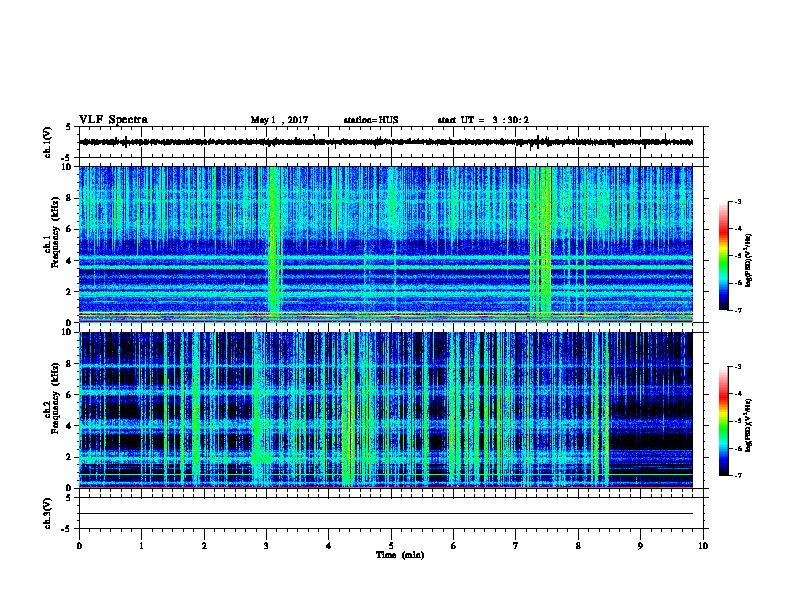Click the green burst near minute 3 in ch.1 spectrogram
The height and width of the screenshot is (612, 792).
pos(274,244)
